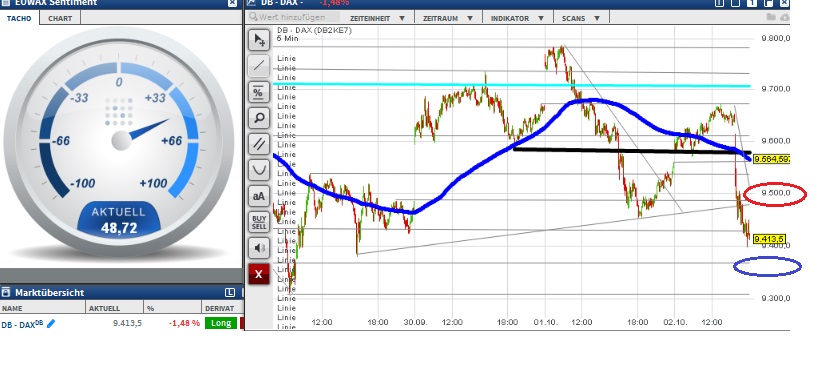Click the L layout icon in Marktübersicht
The image size is (828, 365).
(x=230, y=293)
